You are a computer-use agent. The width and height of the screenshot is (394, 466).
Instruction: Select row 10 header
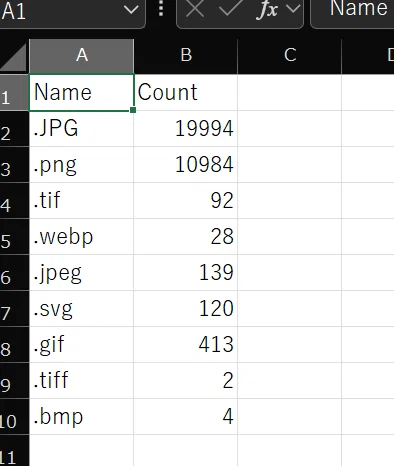coord(14,416)
